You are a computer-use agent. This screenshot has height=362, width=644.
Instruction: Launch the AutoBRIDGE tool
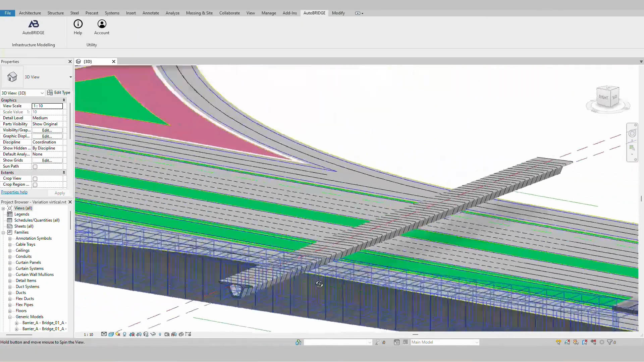click(x=33, y=27)
